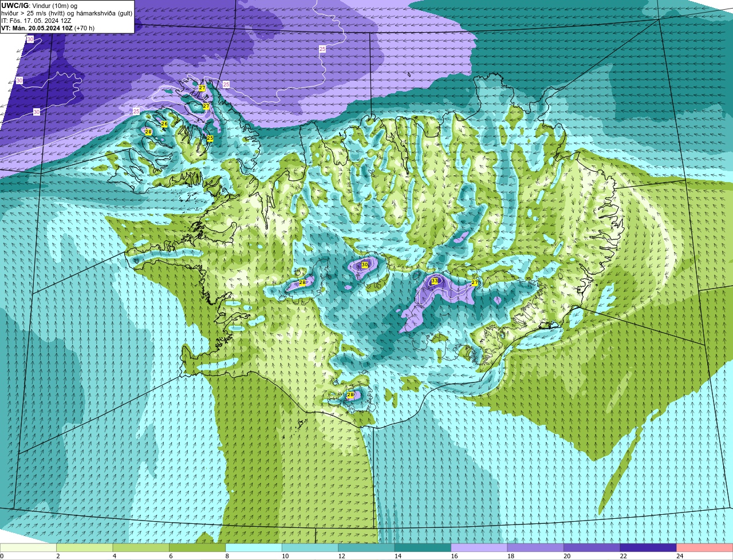The height and width of the screenshot is (560, 733).
Task: Click the "VT: Mán. 20.05.2024 10Z (+70 h)" line
Action: click(x=48, y=28)
